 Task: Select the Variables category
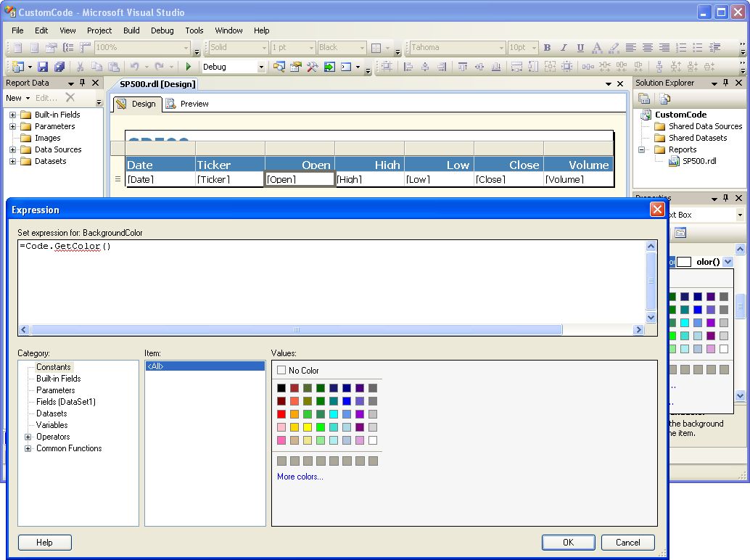[52, 425]
